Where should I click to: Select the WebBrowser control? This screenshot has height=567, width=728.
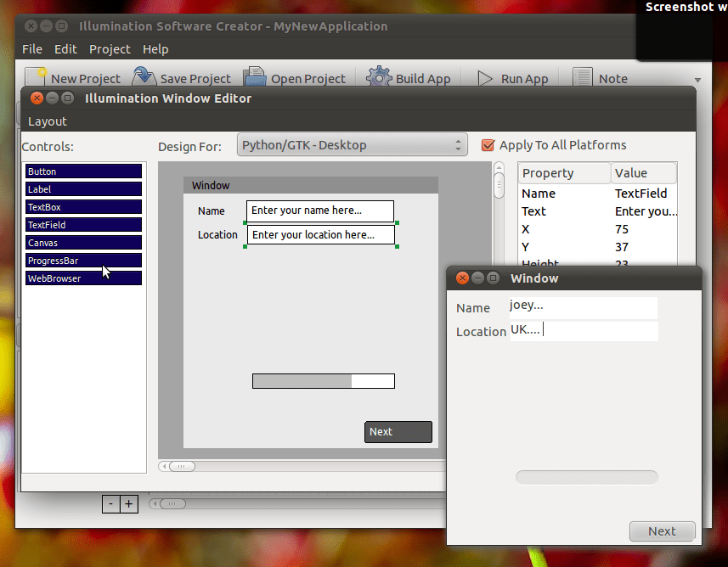[x=83, y=278]
